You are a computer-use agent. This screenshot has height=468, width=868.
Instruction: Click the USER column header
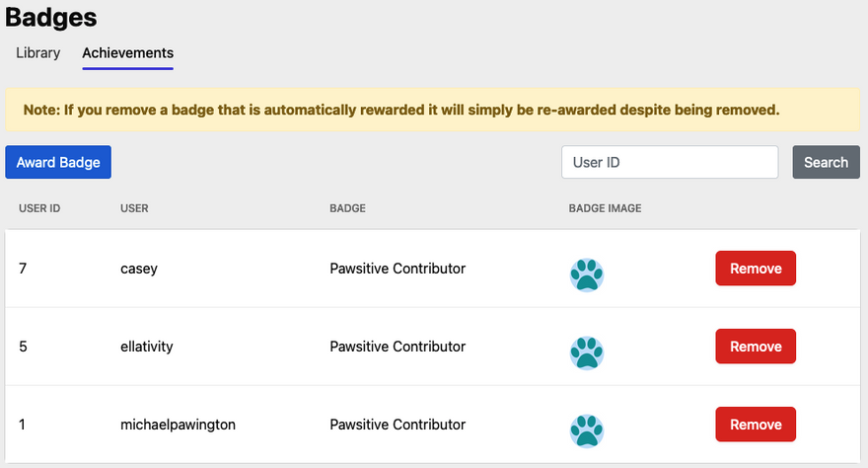(134, 208)
